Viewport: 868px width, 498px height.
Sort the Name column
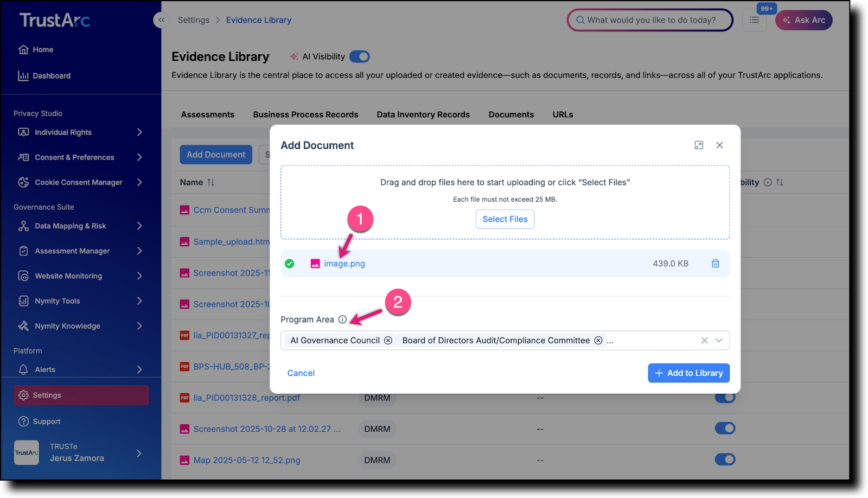(211, 183)
